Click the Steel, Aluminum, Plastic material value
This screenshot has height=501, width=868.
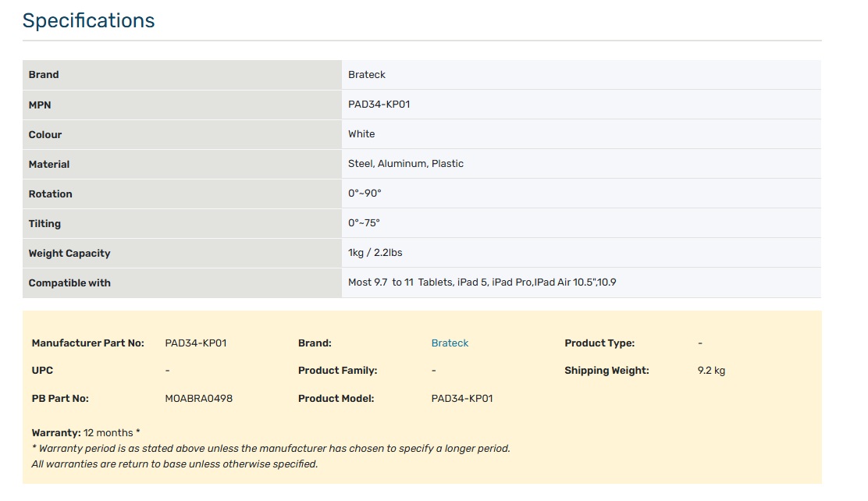click(405, 164)
